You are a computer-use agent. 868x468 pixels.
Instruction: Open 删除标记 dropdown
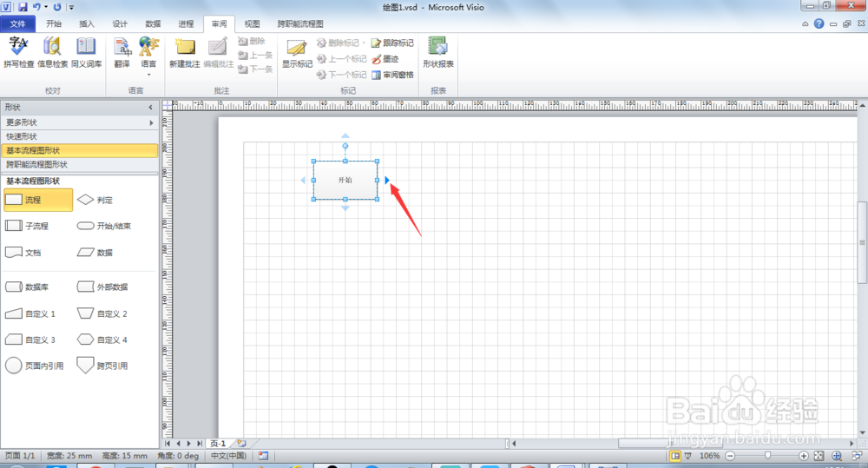point(341,43)
